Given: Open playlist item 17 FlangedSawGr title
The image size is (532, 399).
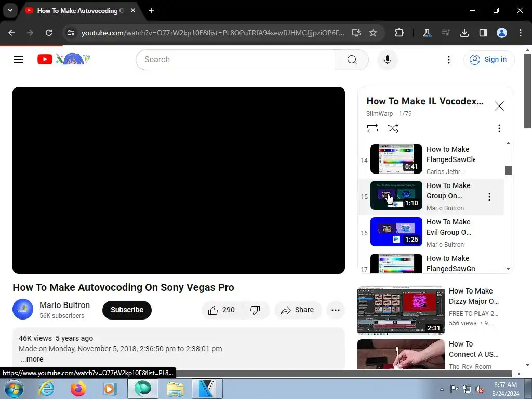Looking at the screenshot, I should (450, 263).
